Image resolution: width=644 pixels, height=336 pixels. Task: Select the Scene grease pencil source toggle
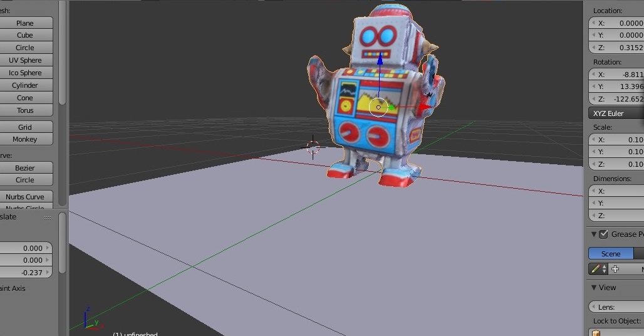coord(611,254)
